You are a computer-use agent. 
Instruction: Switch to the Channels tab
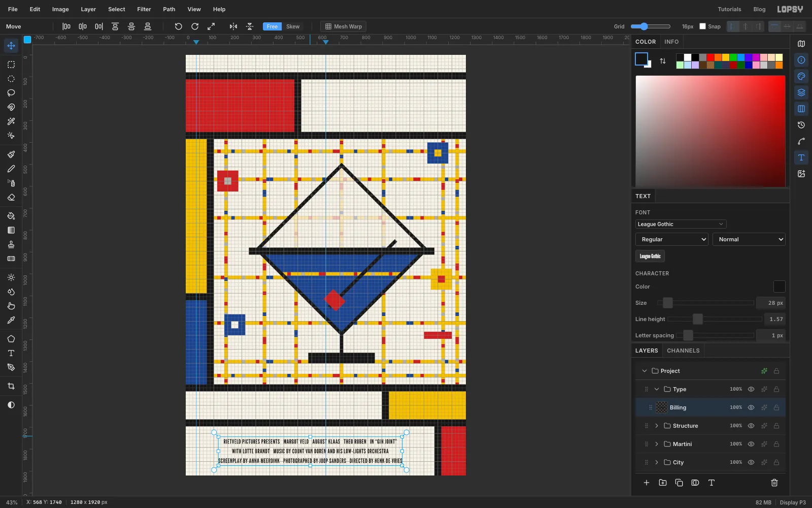[683, 351]
